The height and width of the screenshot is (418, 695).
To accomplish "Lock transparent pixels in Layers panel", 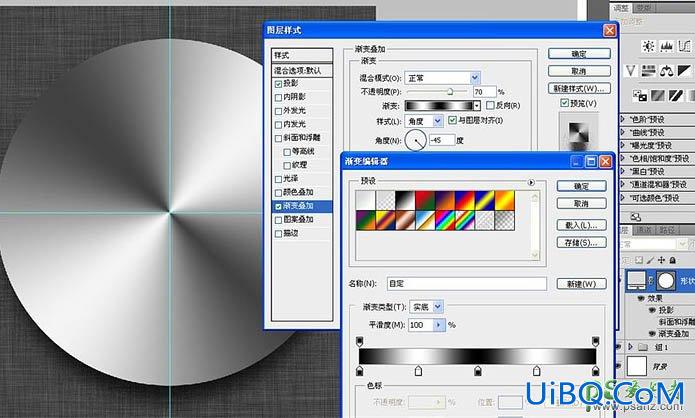I will (x=639, y=260).
